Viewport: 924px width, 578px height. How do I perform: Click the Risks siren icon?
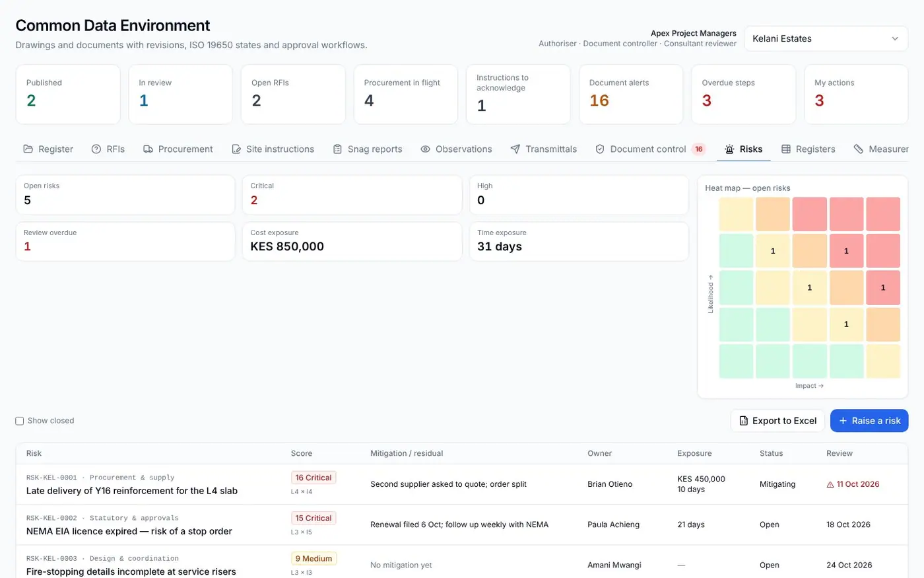[729, 149]
